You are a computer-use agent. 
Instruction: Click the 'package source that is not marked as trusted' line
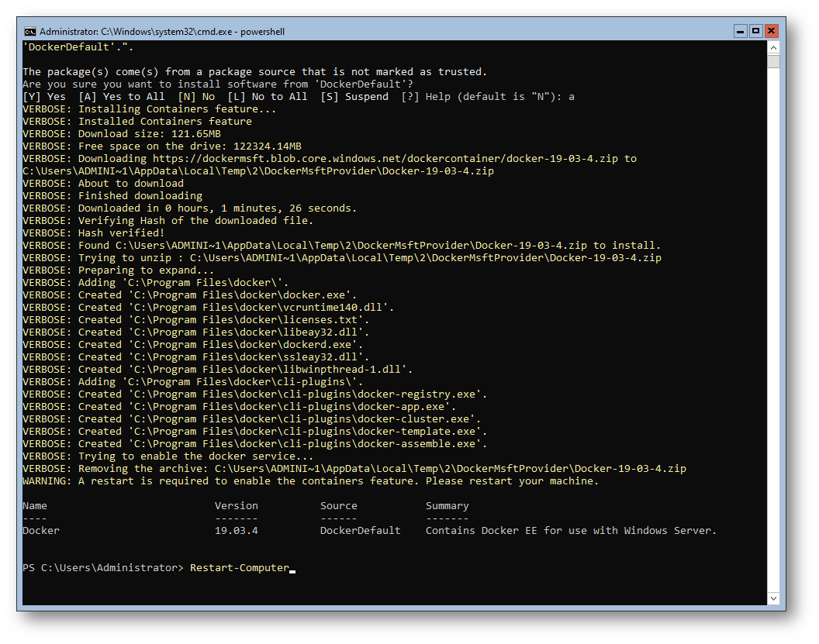[x=254, y=72]
